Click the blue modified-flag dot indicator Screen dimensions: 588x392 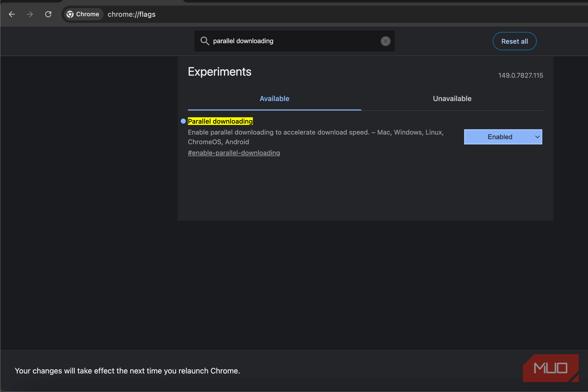click(x=183, y=121)
